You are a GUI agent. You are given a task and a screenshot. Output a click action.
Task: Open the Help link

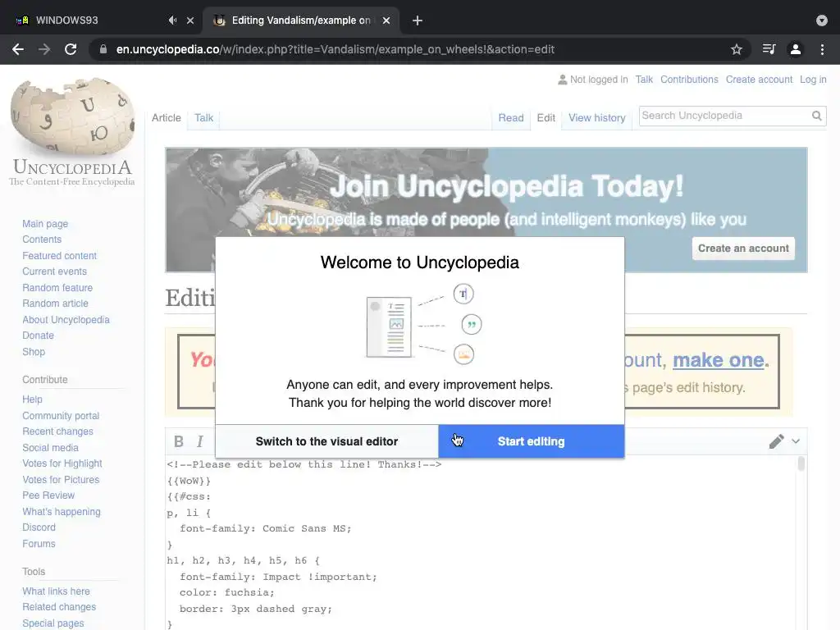pyautogui.click(x=32, y=399)
